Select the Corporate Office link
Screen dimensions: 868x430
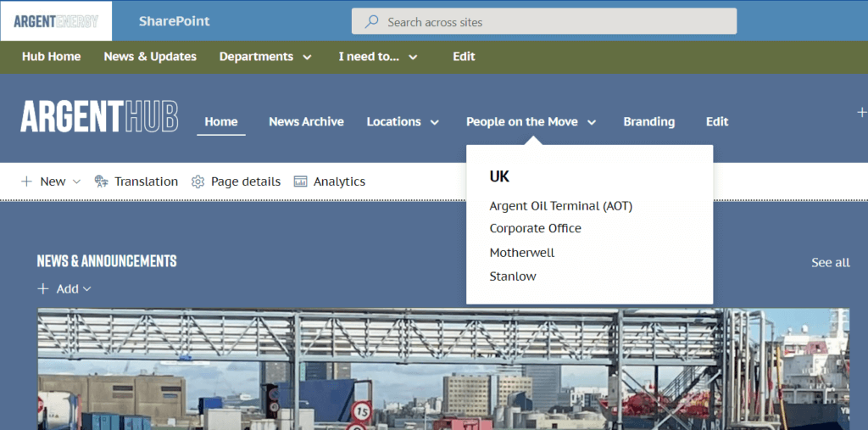pos(536,228)
